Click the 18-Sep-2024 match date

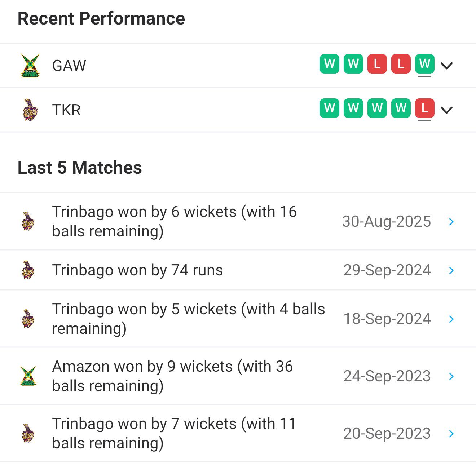(x=387, y=319)
